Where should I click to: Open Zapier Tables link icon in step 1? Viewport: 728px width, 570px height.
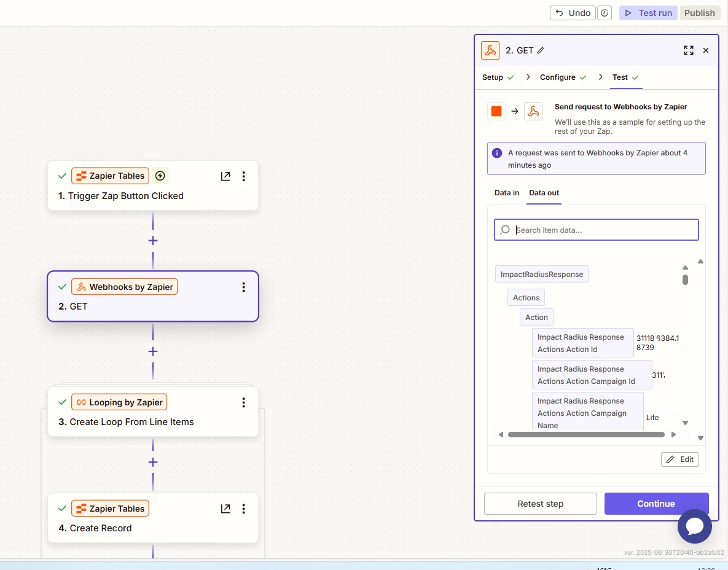(225, 176)
